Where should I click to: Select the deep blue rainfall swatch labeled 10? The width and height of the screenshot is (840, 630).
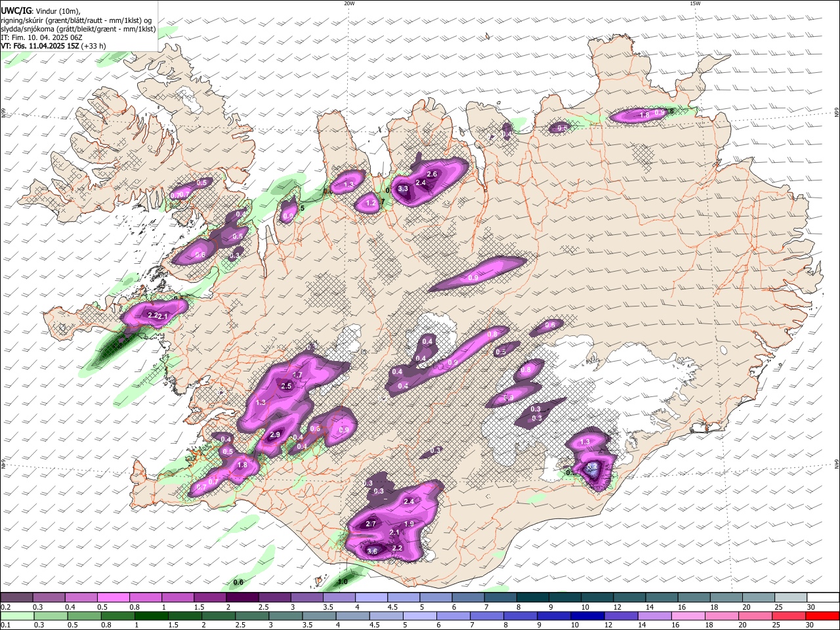[587, 616]
